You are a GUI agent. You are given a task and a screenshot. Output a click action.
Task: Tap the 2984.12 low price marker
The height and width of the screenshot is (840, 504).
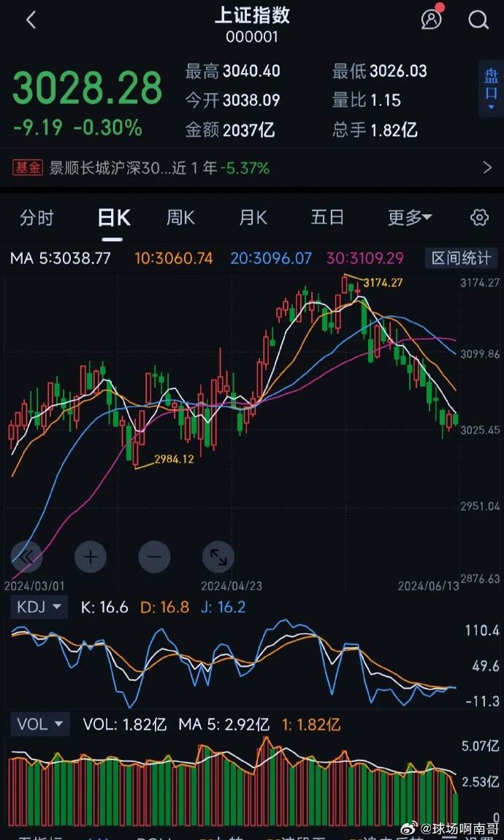coord(175,459)
